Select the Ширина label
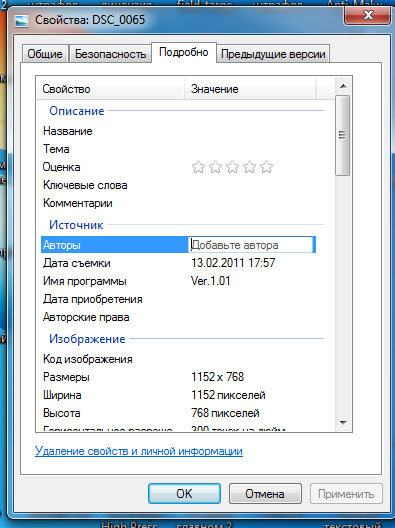 (x=62, y=395)
